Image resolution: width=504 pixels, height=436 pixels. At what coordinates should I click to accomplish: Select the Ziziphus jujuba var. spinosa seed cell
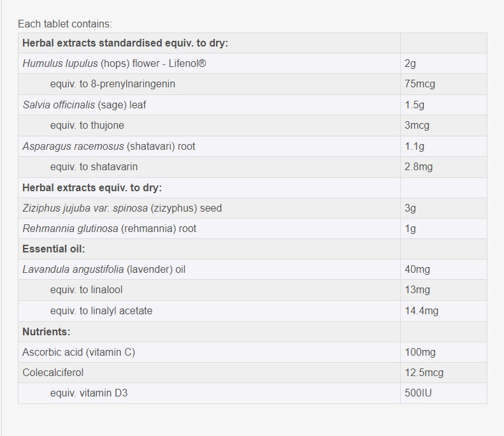tap(122, 208)
